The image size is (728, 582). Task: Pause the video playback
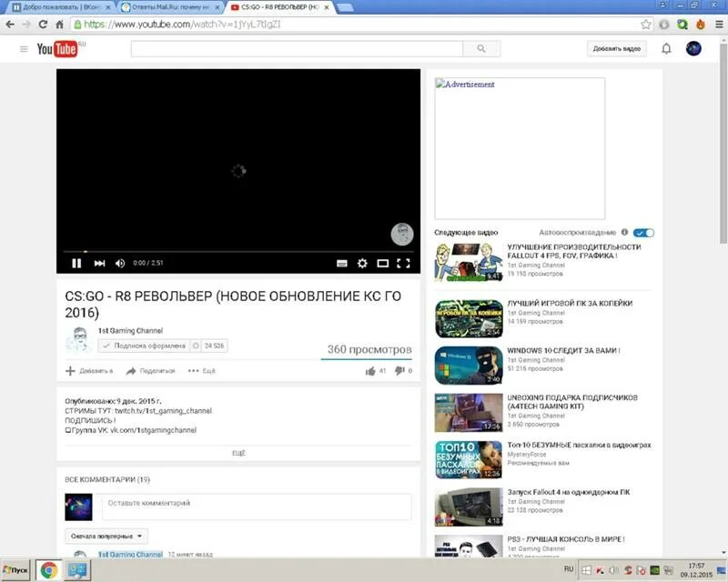point(76,263)
